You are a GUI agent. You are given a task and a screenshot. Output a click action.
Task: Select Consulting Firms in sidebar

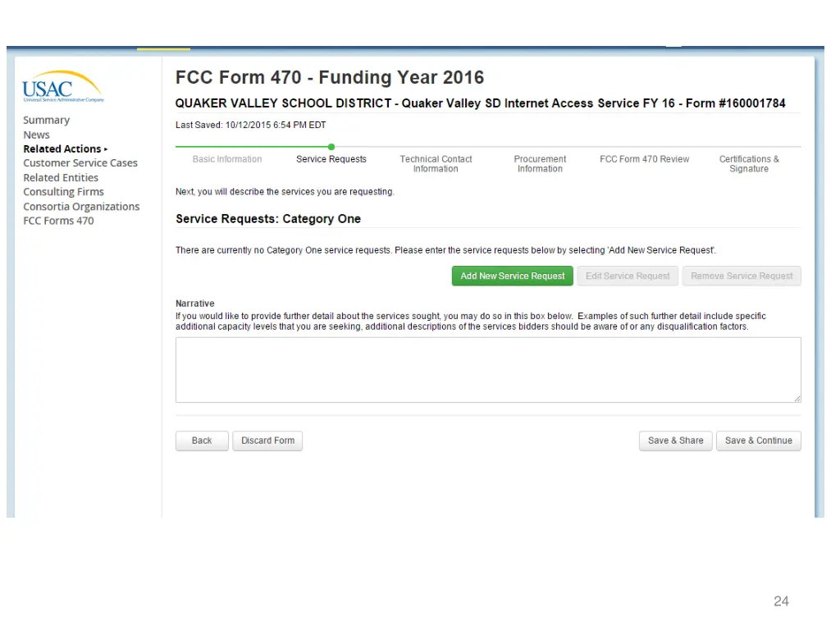[63, 192]
